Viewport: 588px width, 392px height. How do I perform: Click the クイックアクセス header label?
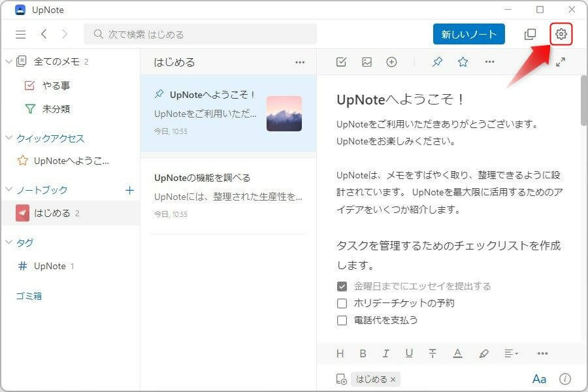(x=50, y=139)
